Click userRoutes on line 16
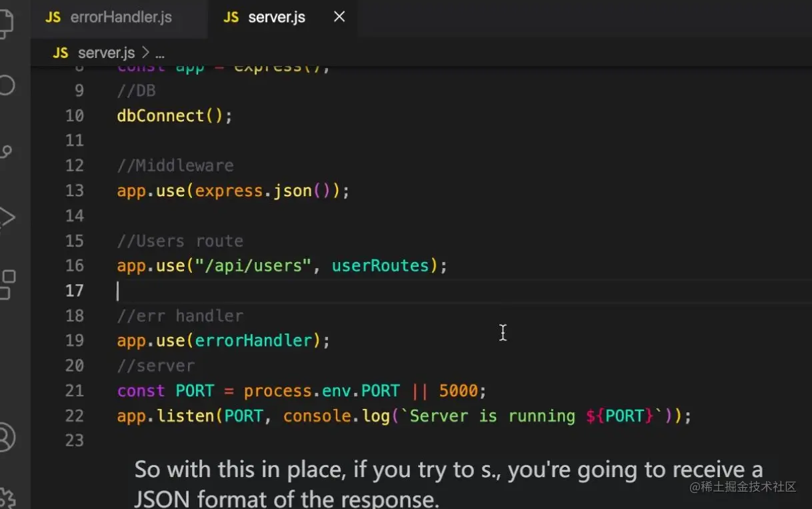Screen dimensions: 812x509 click(x=381, y=266)
